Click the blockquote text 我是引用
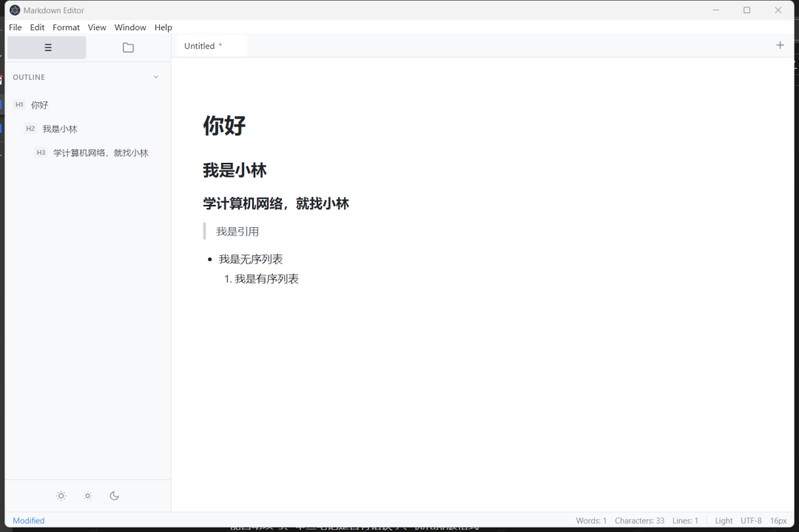 pyautogui.click(x=237, y=232)
